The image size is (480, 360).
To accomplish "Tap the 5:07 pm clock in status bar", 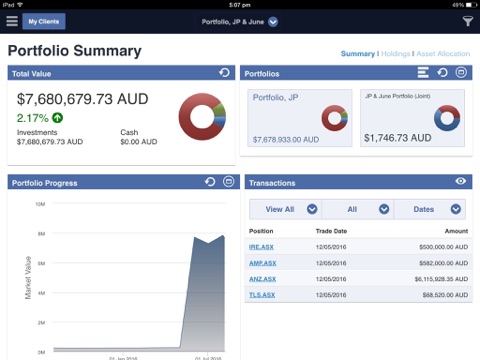I will tap(240, 5).
